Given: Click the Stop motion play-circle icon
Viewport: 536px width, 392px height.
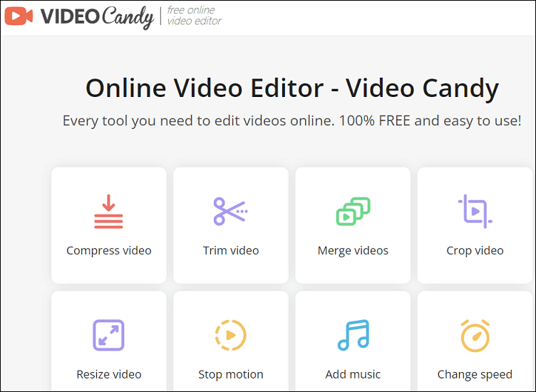Looking at the screenshot, I should pos(231,335).
